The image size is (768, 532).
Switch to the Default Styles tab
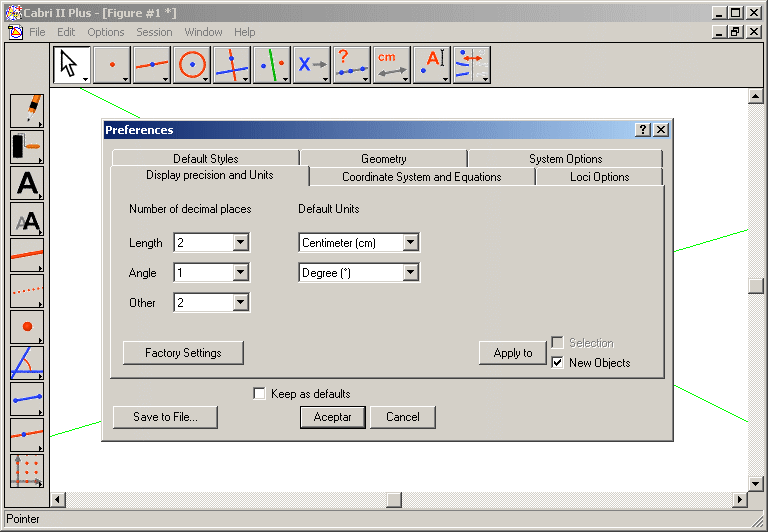point(206,159)
